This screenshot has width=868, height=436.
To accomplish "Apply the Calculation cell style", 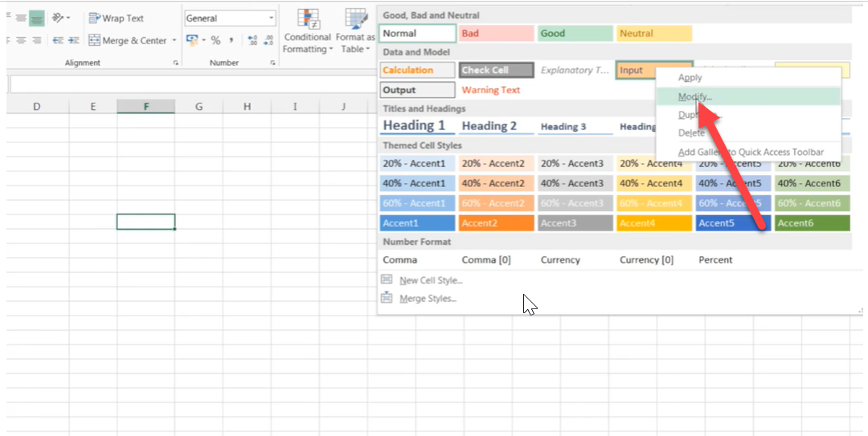I will (418, 71).
